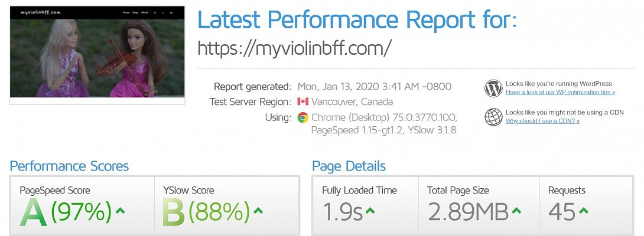Click the arrow next to 1.9s load time
Viewport: 644px width, 236px height.
(x=370, y=211)
